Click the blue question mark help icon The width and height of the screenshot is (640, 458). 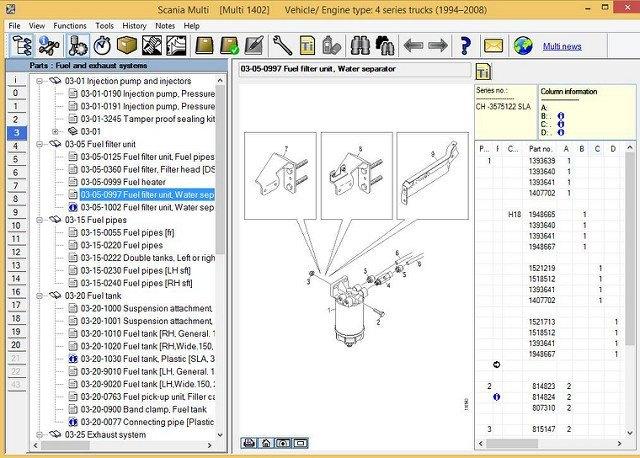(464, 45)
